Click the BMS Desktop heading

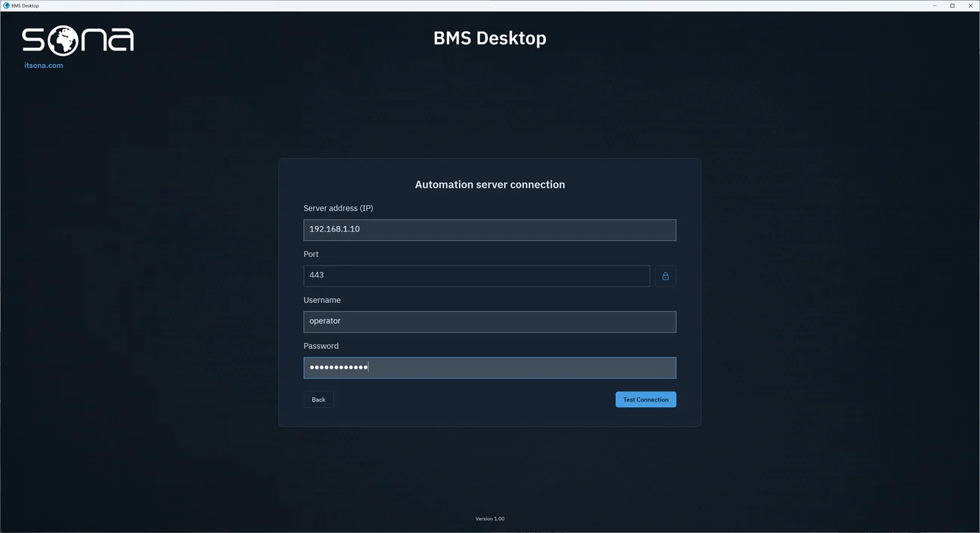point(490,38)
